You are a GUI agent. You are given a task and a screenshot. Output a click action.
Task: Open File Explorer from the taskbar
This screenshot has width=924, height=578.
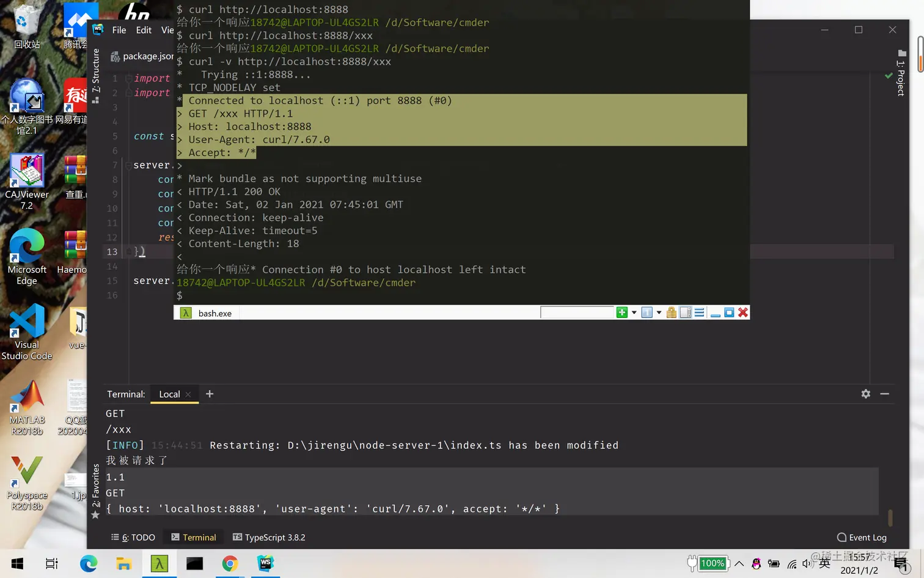(124, 563)
